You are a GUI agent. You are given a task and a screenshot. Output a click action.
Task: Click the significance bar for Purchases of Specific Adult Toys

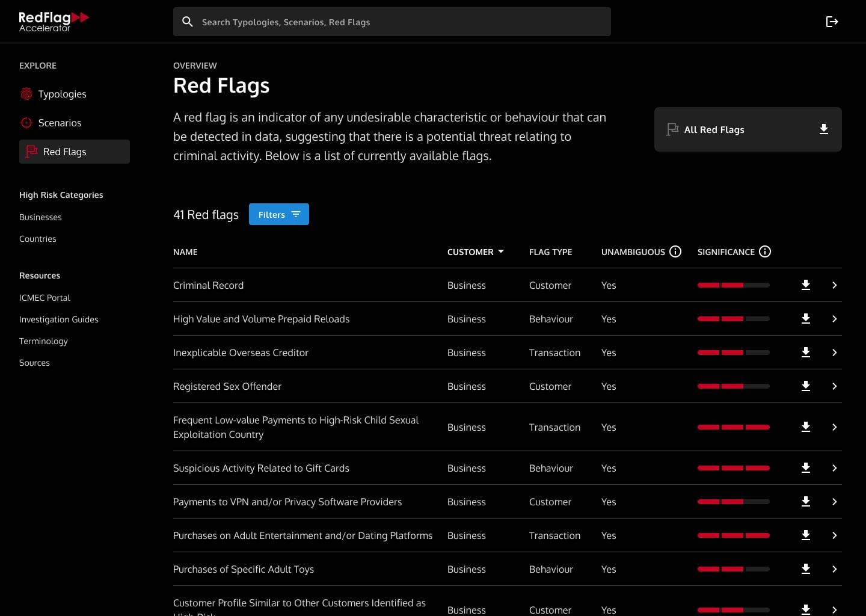(733, 569)
